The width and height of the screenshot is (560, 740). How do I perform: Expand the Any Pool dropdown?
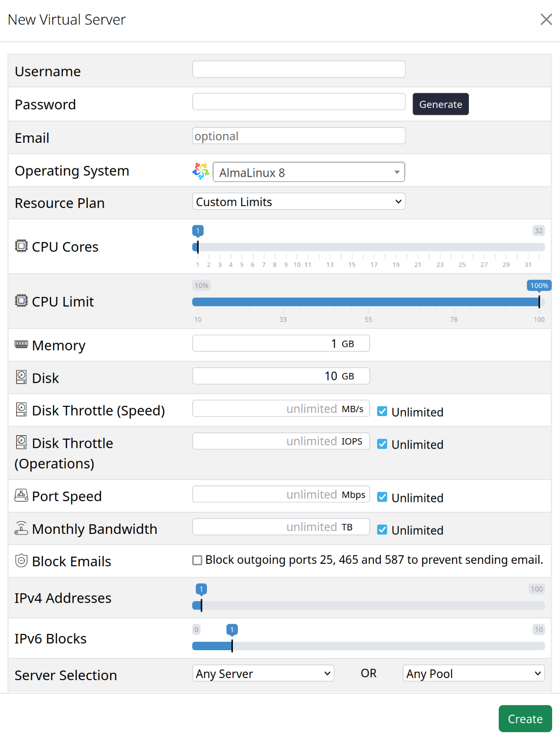(x=474, y=673)
